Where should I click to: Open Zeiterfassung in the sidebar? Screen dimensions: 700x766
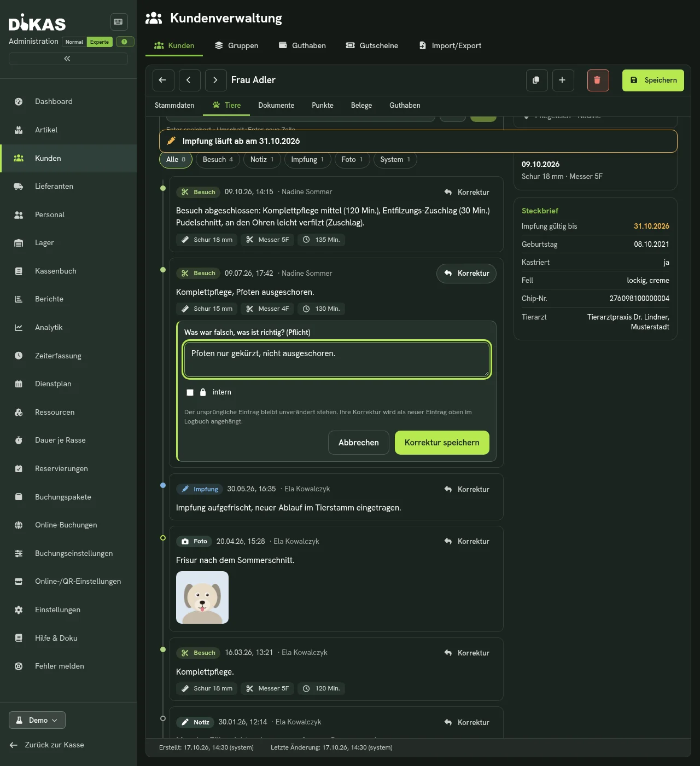point(68,356)
